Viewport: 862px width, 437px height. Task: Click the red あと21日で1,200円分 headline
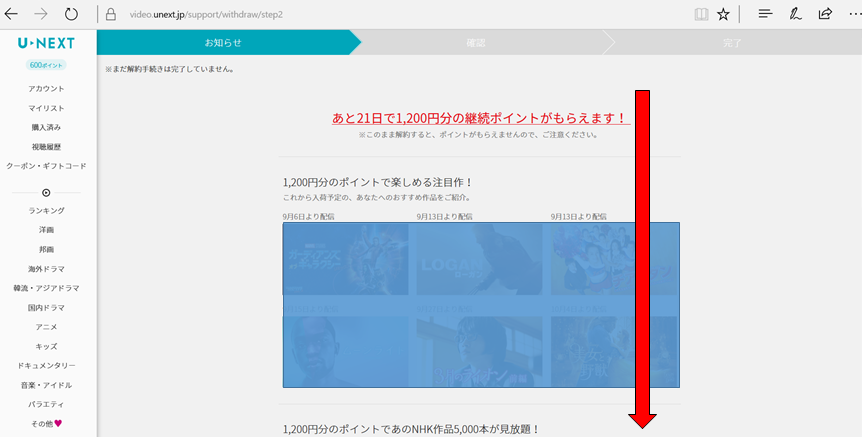coord(479,118)
